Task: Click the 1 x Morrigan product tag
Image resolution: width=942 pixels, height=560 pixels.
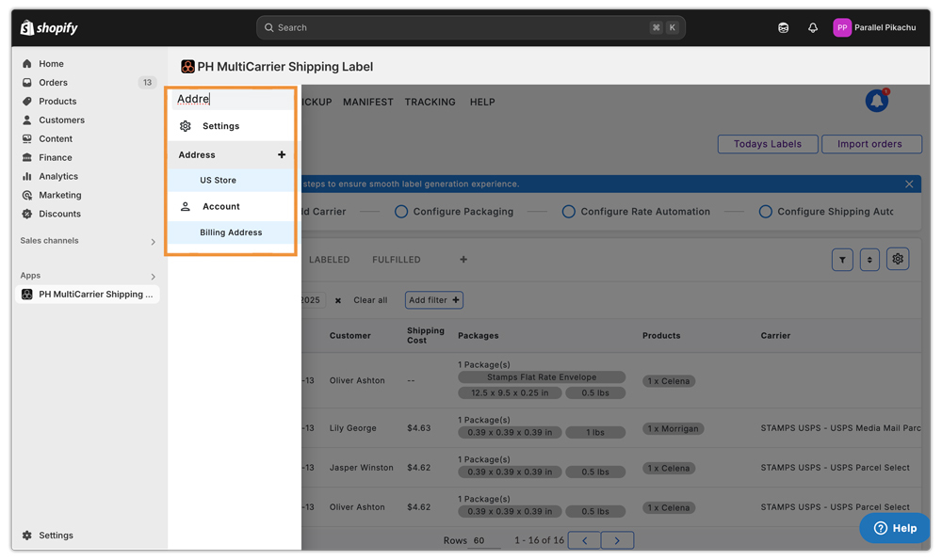Action: click(x=673, y=428)
